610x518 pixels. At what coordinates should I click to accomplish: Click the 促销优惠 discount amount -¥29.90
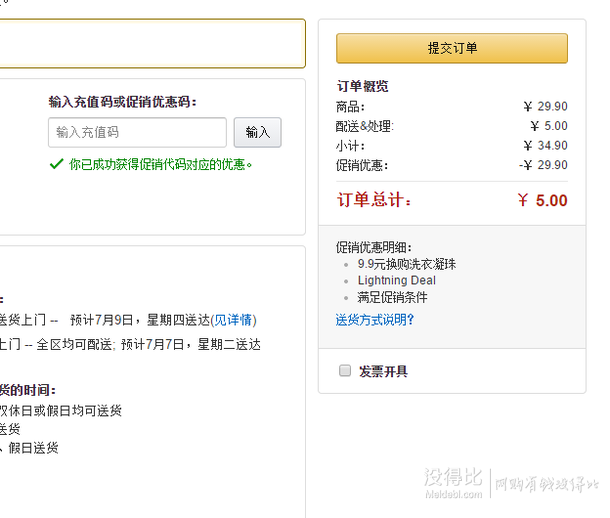point(543,165)
